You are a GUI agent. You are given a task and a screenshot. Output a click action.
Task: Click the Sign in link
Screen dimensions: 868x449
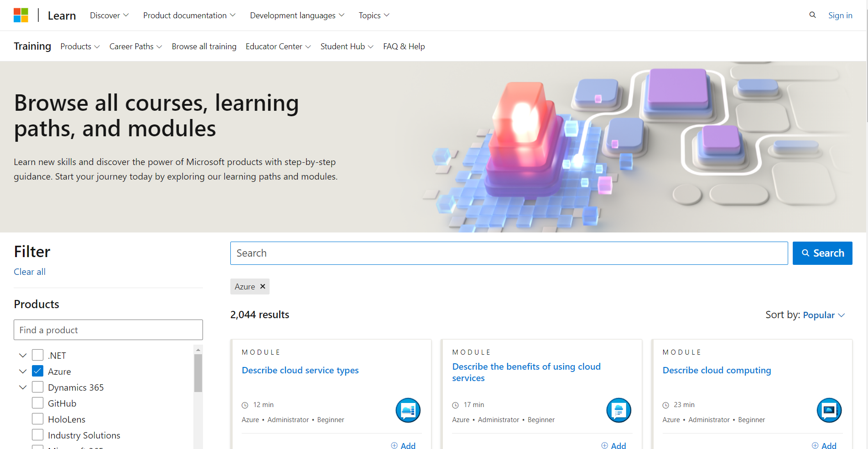pyautogui.click(x=840, y=15)
